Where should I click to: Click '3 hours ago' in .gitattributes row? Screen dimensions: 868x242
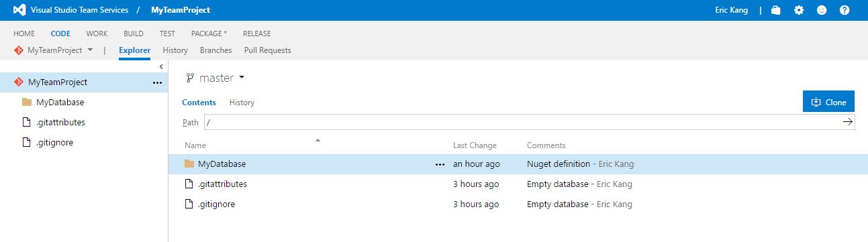coord(476,184)
